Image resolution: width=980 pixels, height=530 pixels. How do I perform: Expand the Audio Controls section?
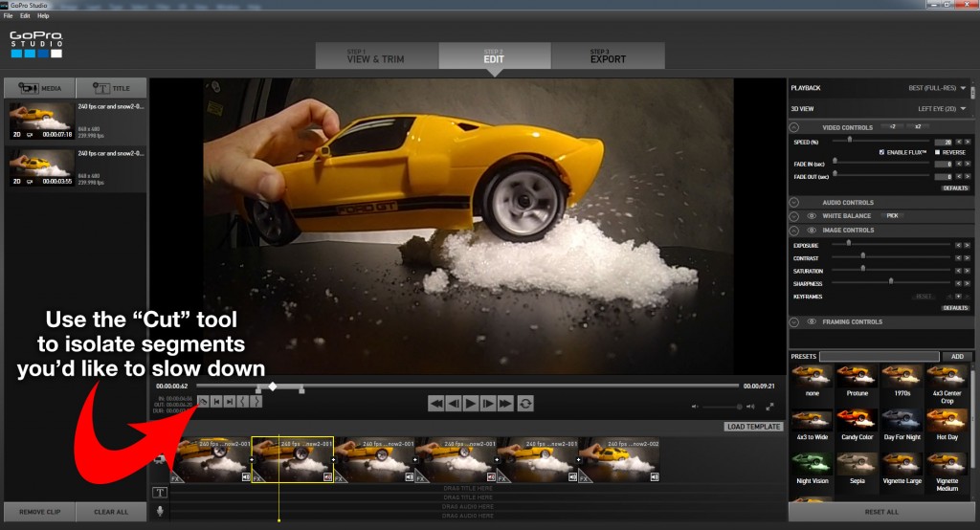[793, 203]
